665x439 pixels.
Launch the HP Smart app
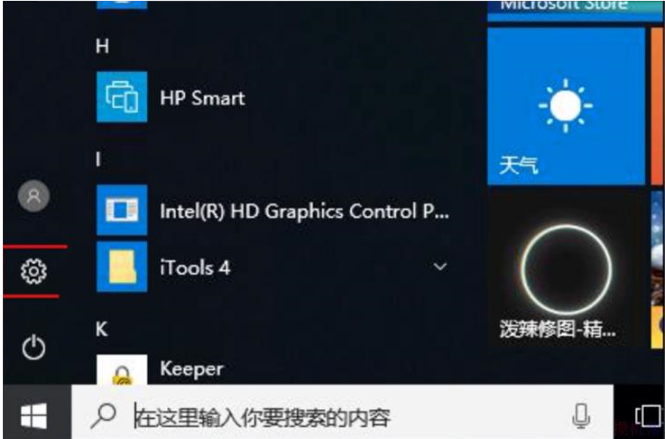(x=201, y=98)
